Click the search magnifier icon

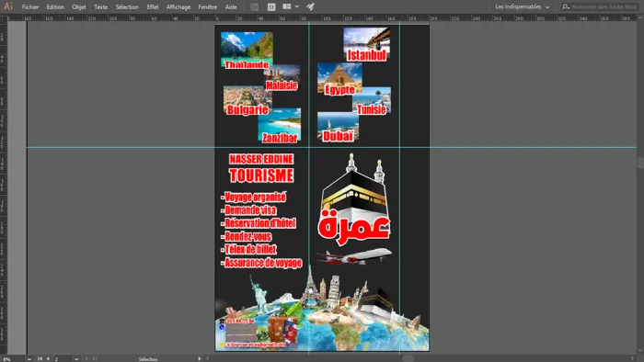point(566,6)
